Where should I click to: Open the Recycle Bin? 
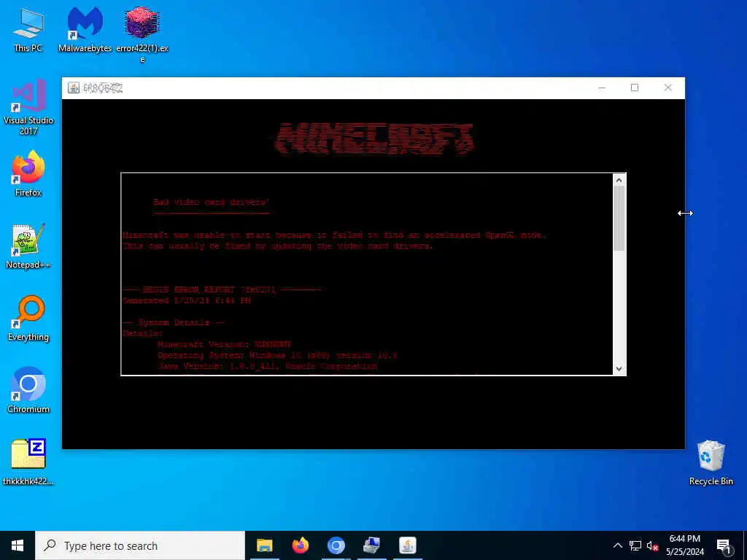point(711,462)
